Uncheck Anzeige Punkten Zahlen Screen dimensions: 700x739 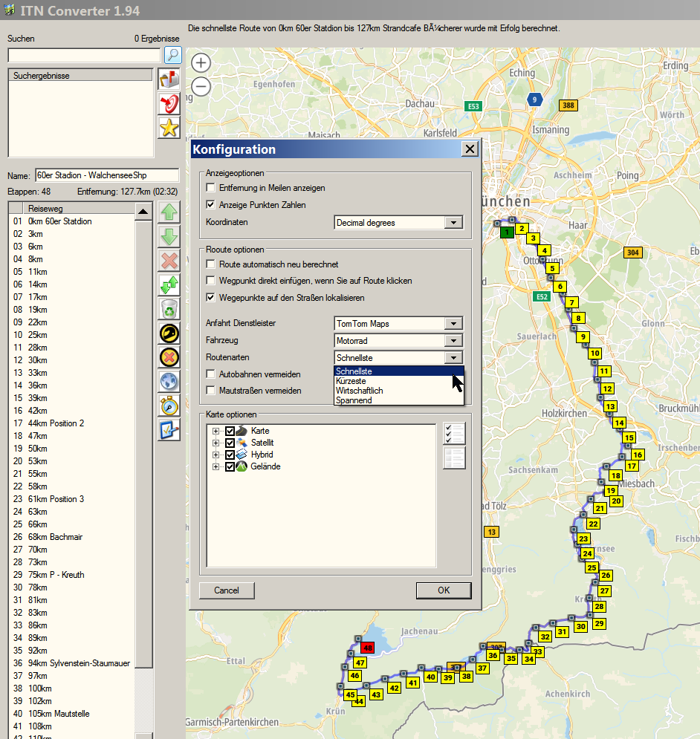click(211, 204)
